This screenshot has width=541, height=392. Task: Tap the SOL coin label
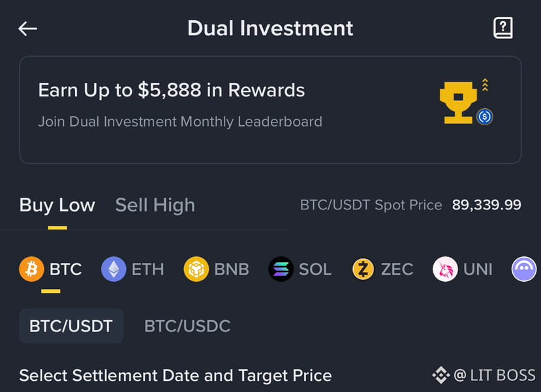pos(315,269)
